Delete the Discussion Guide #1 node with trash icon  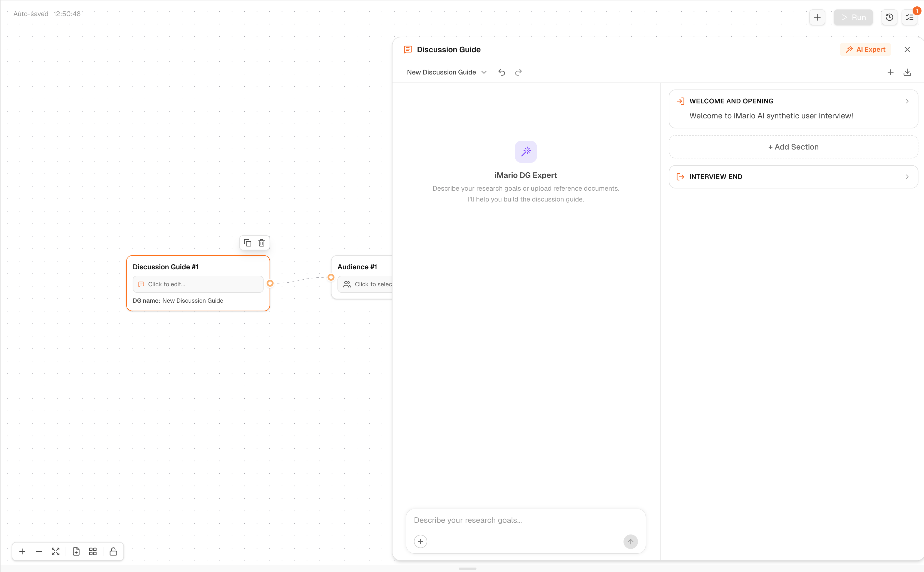262,243
